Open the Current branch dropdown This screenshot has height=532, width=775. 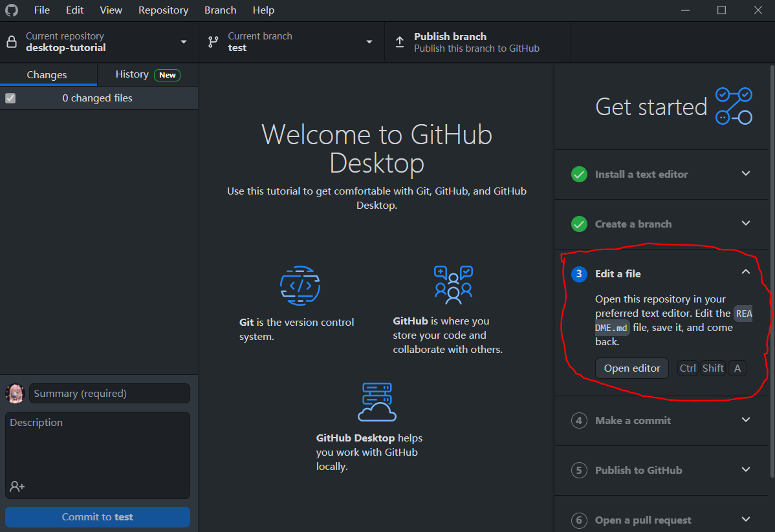[x=292, y=42]
